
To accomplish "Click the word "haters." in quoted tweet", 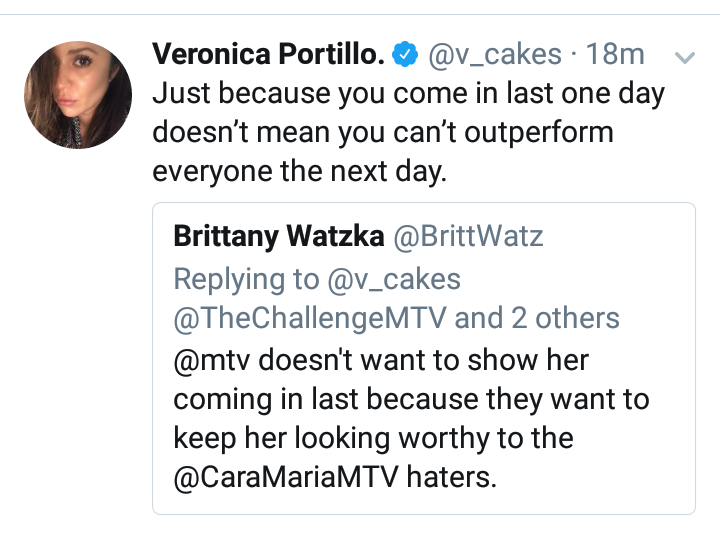I will 451,476.
